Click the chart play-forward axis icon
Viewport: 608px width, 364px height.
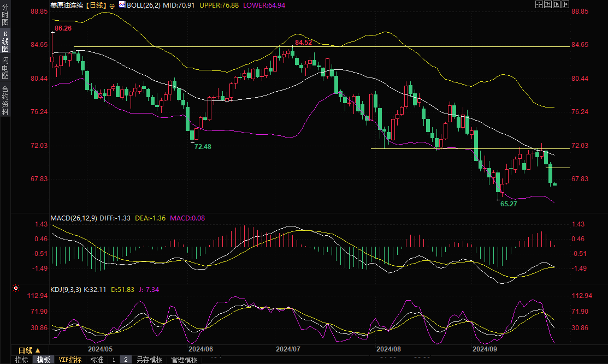coord(557,4)
